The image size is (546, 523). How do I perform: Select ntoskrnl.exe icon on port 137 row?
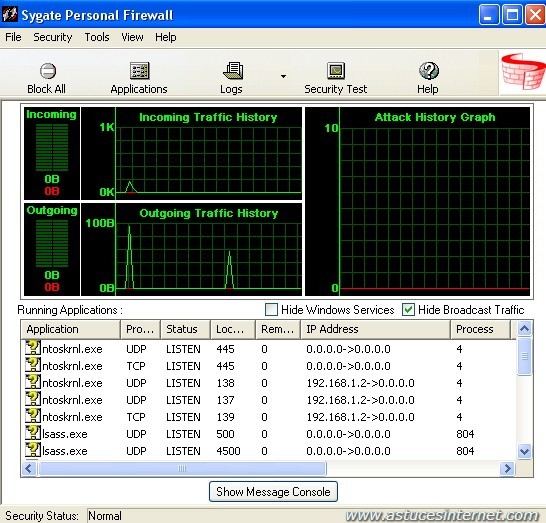click(33, 399)
